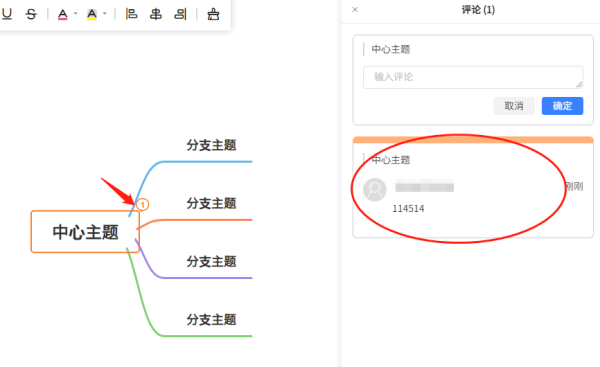Viewport: 600px width, 367px height.
Task: Align text to the left
Action: 131,14
